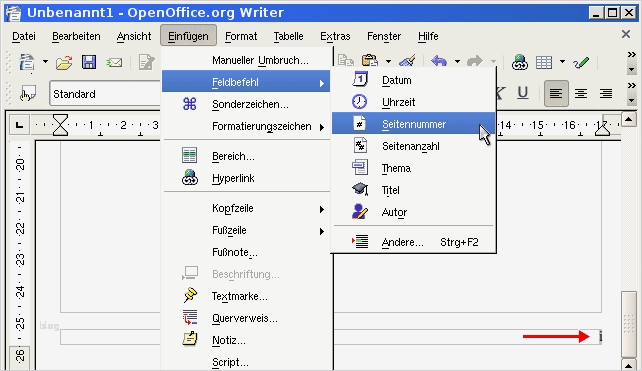Image resolution: width=642 pixels, height=371 pixels.
Task: Open the Fenster menu
Action: (x=384, y=36)
